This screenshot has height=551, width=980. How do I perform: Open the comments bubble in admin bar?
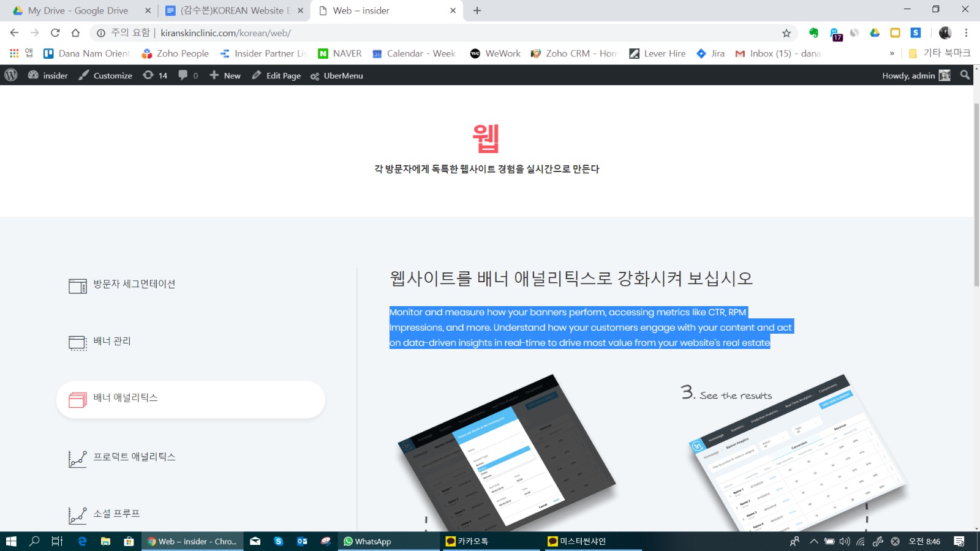pyautogui.click(x=187, y=75)
